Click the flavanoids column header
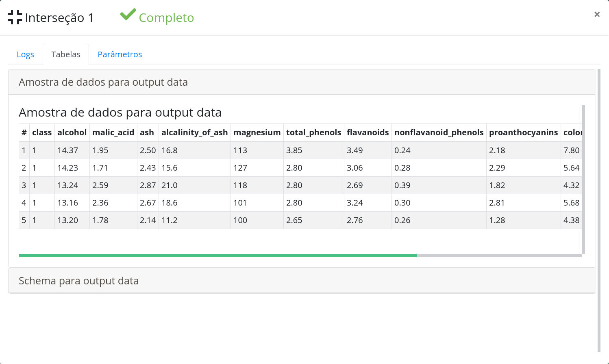Image resolution: width=609 pixels, height=364 pixels. tap(368, 132)
